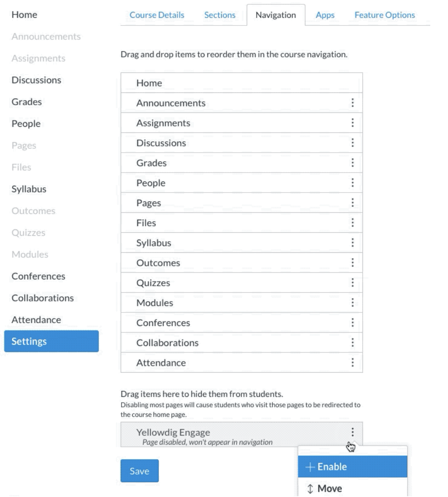Open the options kebab menu for Announcements
The image size is (448, 497).
tap(352, 103)
